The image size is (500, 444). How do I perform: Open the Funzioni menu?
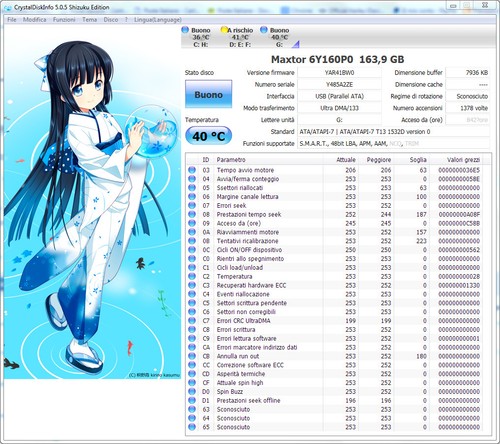coord(64,20)
